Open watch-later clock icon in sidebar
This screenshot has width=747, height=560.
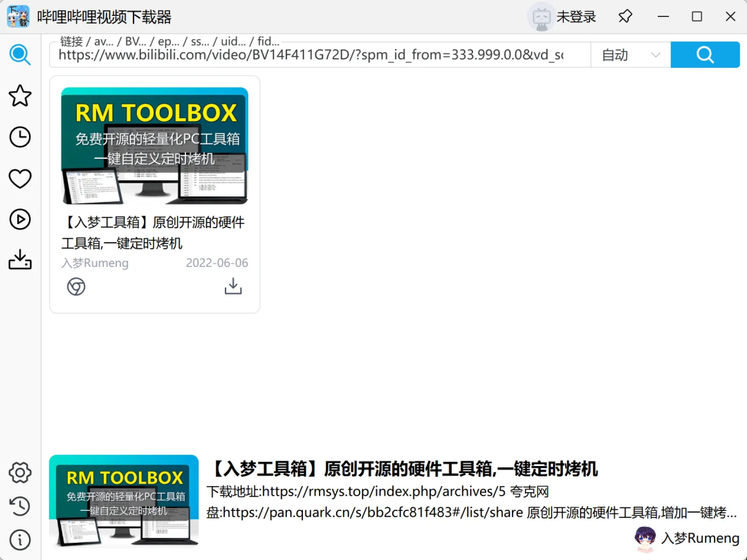click(20, 137)
